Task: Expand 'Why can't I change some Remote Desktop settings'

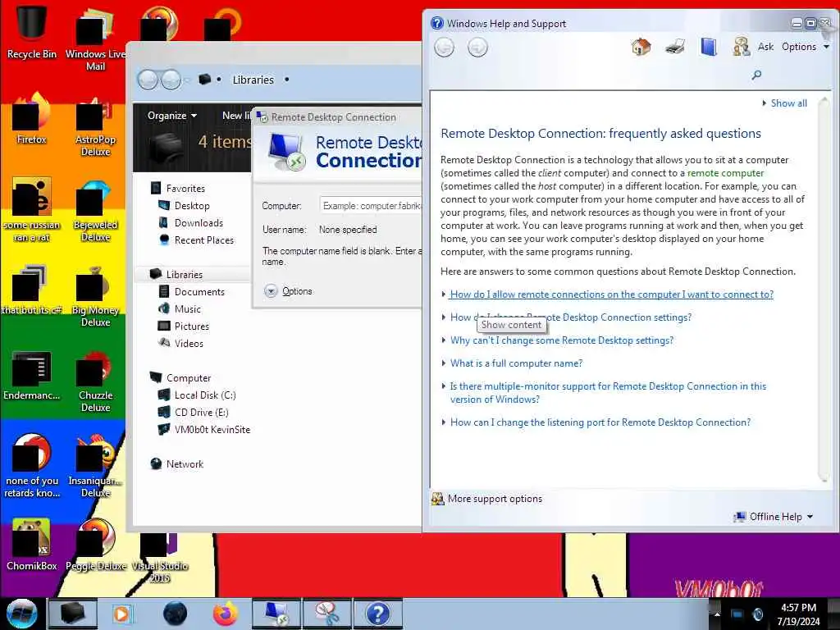Action: coord(561,340)
